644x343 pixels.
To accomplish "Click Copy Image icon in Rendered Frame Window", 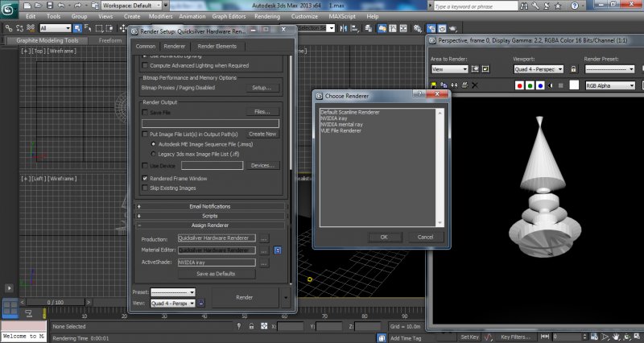I will tap(444, 85).
